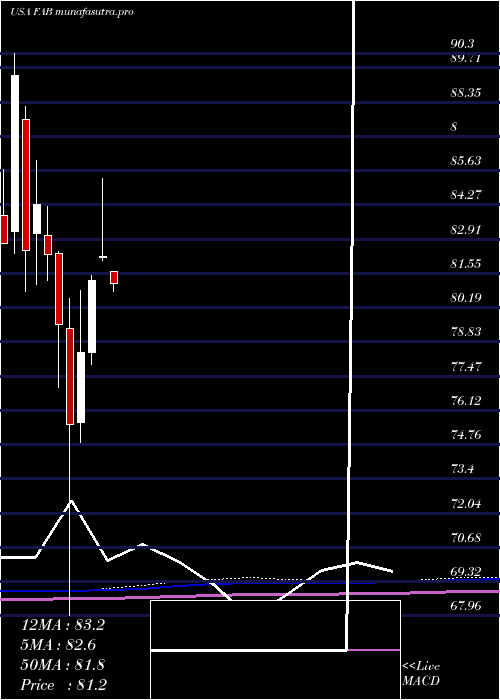The height and width of the screenshot is (700, 500).
Task: Click the 78.83 price axis label
Action: coord(466,332)
